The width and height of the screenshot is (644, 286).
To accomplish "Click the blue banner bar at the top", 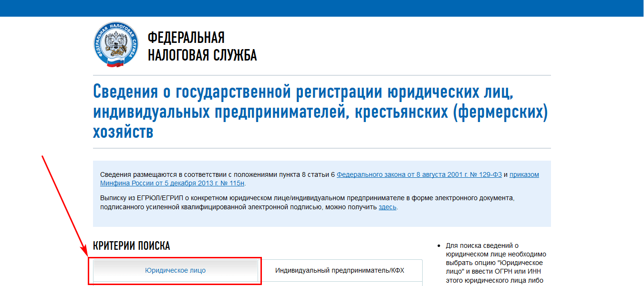I will tap(322, 8).
